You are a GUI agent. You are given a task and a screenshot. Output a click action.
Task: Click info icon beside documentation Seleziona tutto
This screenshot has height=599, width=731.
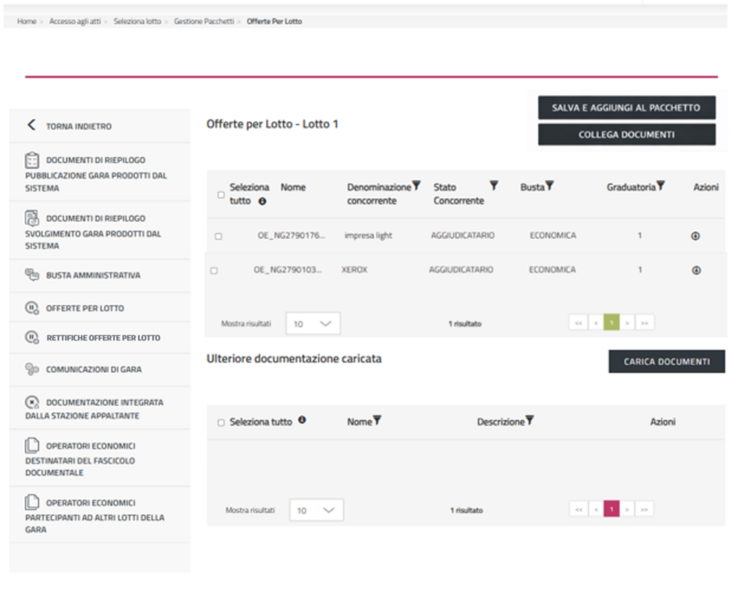(302, 420)
